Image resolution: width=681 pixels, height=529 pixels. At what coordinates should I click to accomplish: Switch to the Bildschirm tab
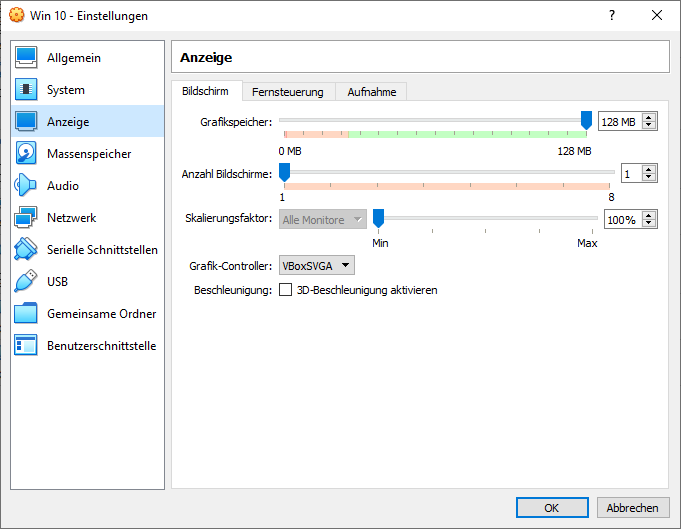[x=205, y=91]
